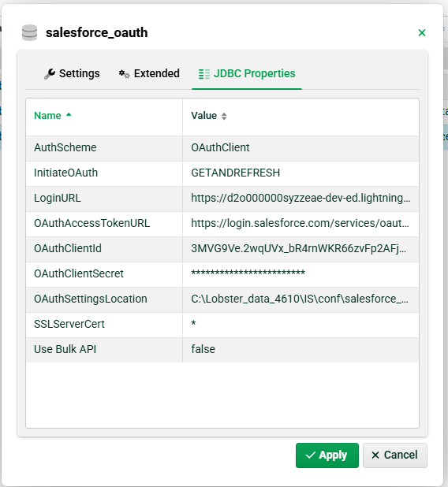Viewport: 448px width, 487px height.
Task: Sort by Name column ascending arrow
Action: pos(69,114)
